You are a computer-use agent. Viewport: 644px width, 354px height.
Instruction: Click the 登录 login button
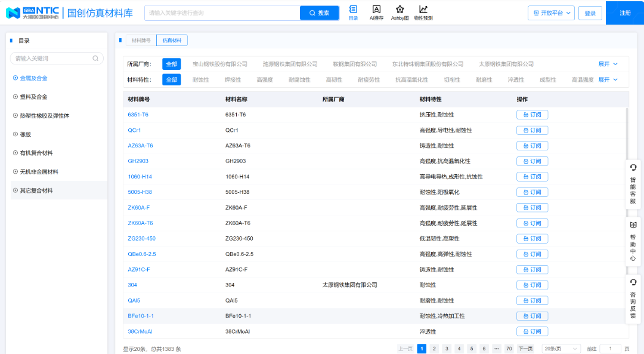pyautogui.click(x=590, y=13)
